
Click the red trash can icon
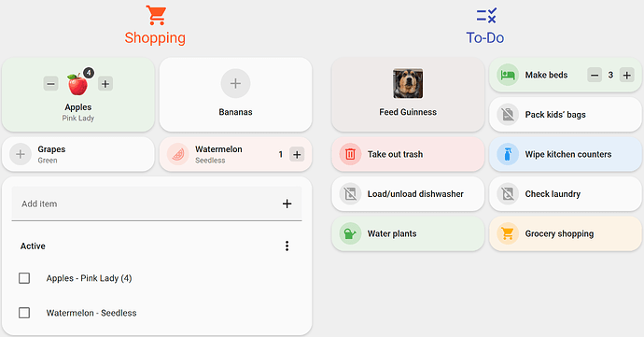[x=350, y=154]
